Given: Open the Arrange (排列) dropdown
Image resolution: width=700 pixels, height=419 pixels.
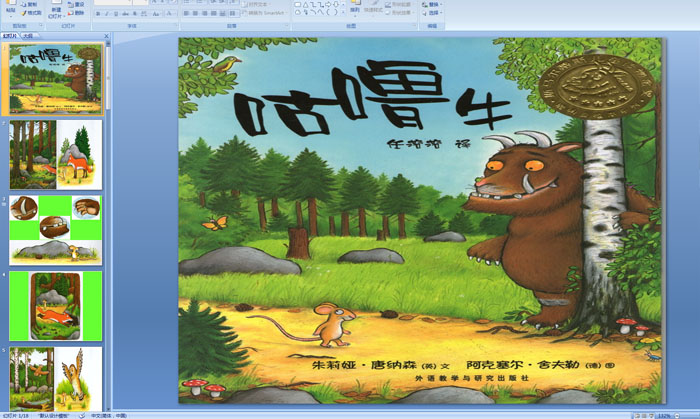Looking at the screenshot, I should [x=355, y=8].
